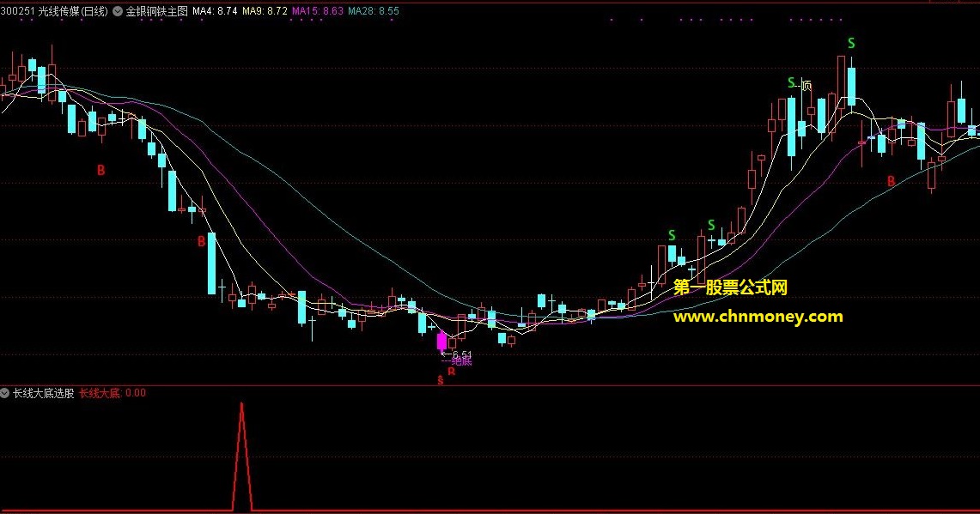Click the rightmost red B buy marker
The image size is (980, 514).
[892, 181]
